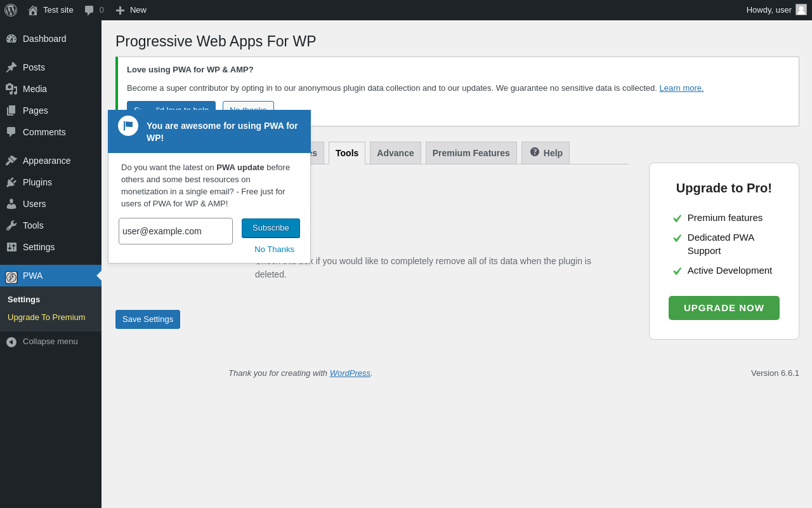
Task: Click the Plugins plug icon
Action: coord(11,182)
